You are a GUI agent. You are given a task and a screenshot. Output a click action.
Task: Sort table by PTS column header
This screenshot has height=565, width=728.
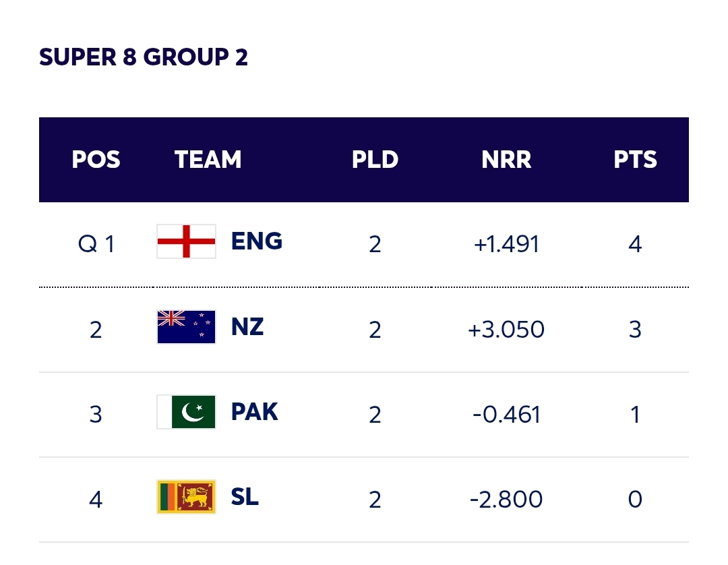click(x=635, y=160)
